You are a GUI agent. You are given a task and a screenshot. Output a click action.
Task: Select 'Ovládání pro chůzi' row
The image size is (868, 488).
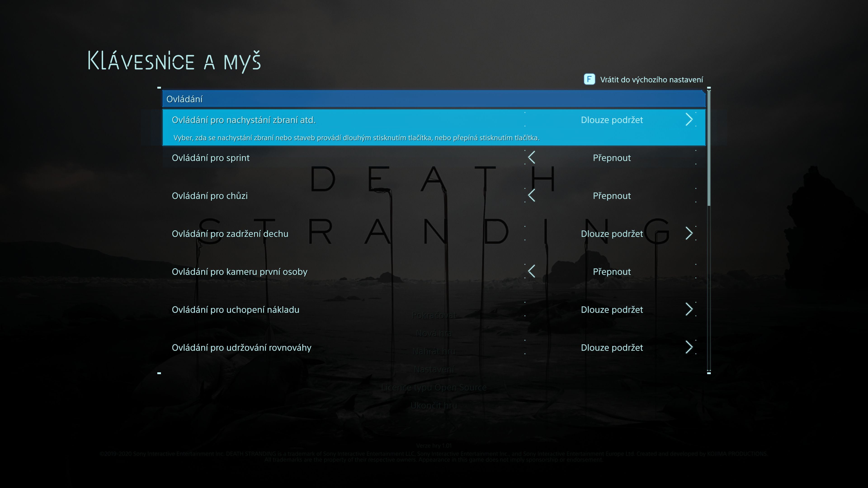coord(434,196)
